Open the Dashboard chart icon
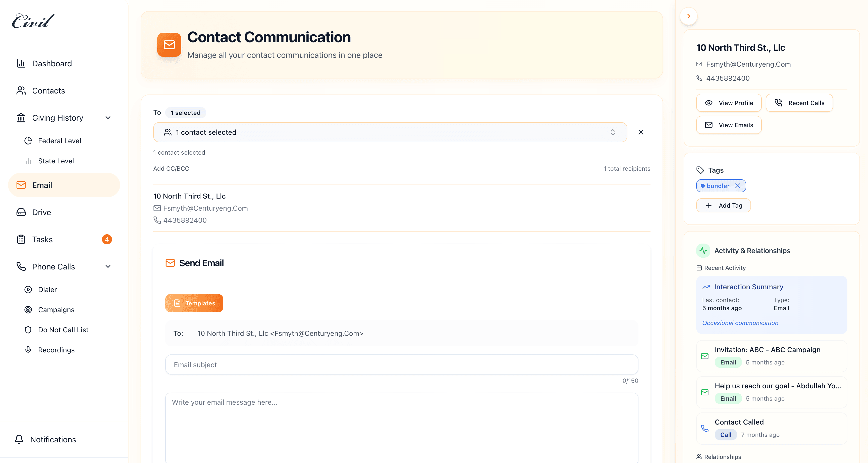Image resolution: width=868 pixels, height=463 pixels. (x=21, y=63)
